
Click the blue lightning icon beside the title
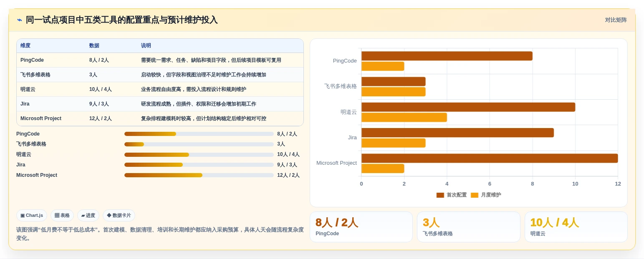point(19,20)
